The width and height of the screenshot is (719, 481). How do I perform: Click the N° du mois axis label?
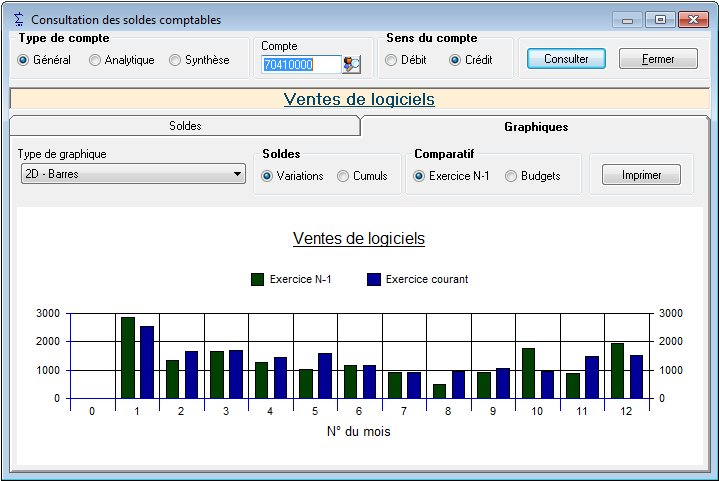(359, 431)
